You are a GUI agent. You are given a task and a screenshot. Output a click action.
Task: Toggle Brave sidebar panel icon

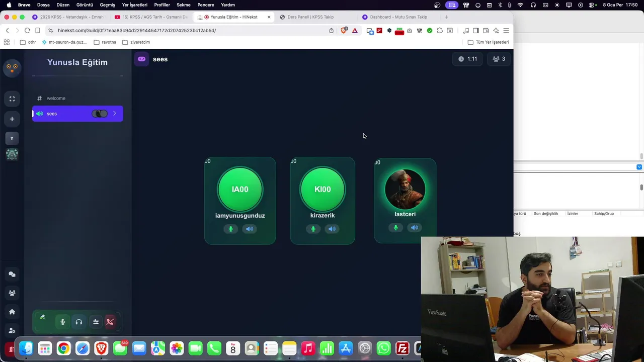tap(476, 31)
